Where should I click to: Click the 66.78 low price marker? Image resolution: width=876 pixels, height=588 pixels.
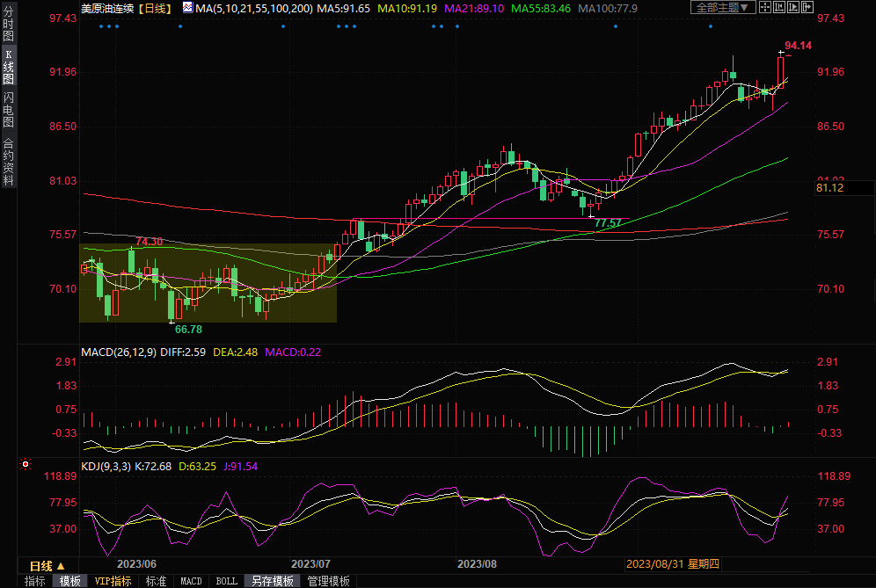188,329
